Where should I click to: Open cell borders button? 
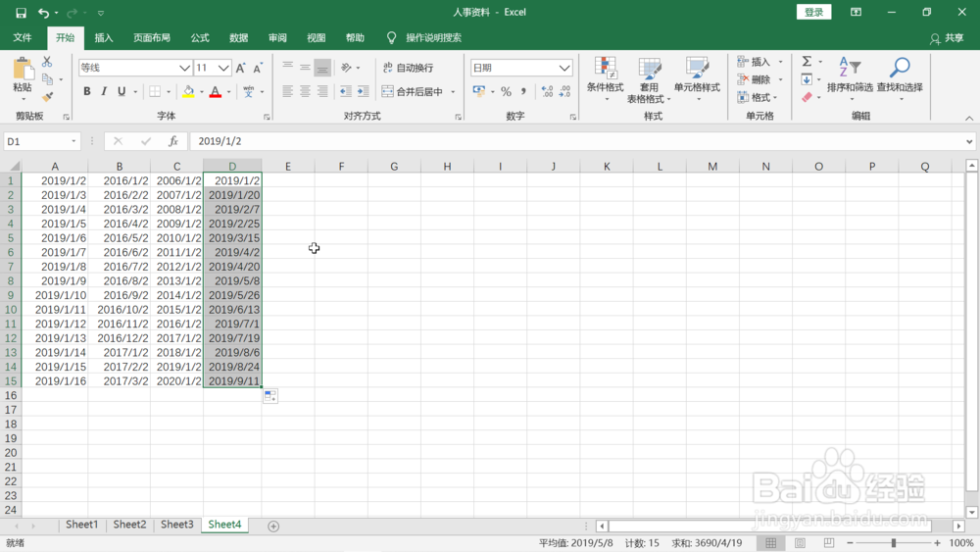tap(155, 92)
